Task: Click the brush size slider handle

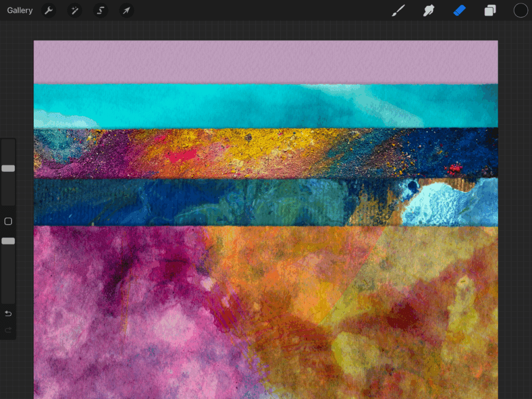Action: click(8, 168)
